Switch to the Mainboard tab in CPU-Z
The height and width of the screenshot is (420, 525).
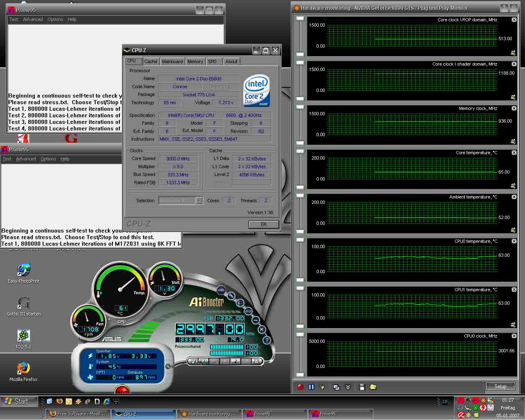tap(172, 62)
